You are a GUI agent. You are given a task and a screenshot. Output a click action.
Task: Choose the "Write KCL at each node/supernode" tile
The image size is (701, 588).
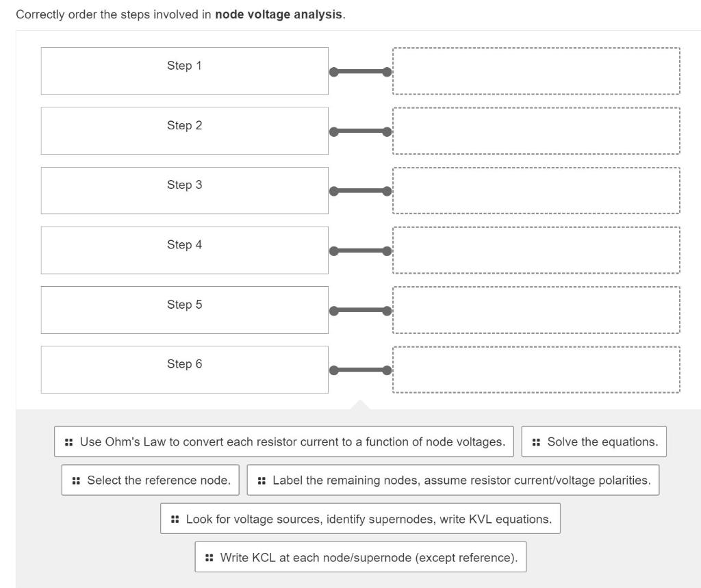click(361, 557)
